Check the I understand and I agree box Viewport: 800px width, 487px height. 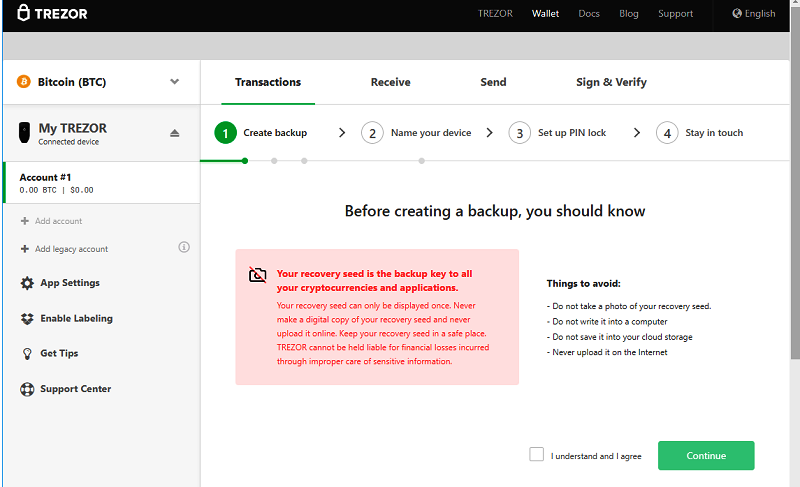[536, 454]
